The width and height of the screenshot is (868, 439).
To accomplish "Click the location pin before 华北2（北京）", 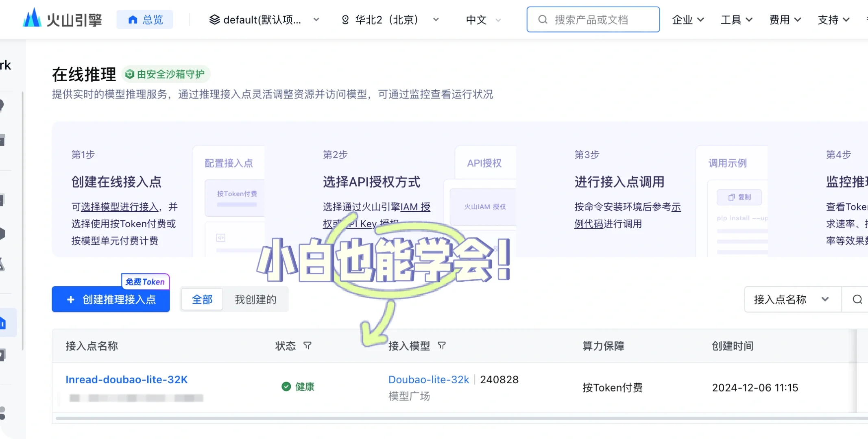I will point(346,19).
